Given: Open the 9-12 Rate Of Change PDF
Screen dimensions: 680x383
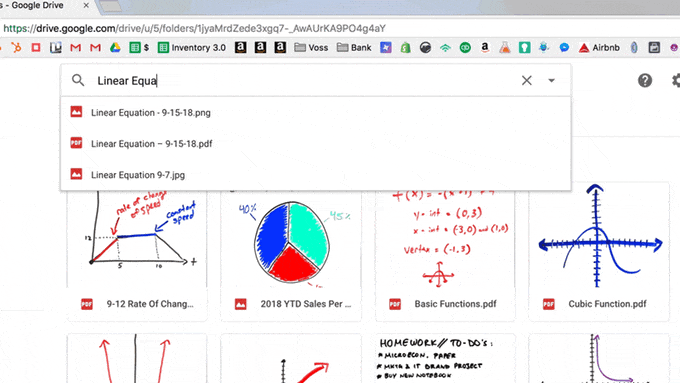Looking at the screenshot, I should pos(137,252).
